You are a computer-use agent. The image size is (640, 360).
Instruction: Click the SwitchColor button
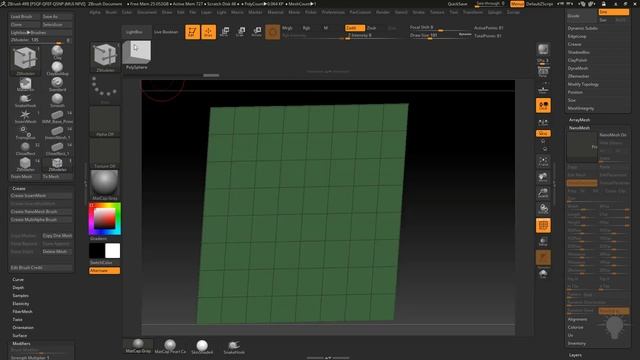click(x=104, y=263)
